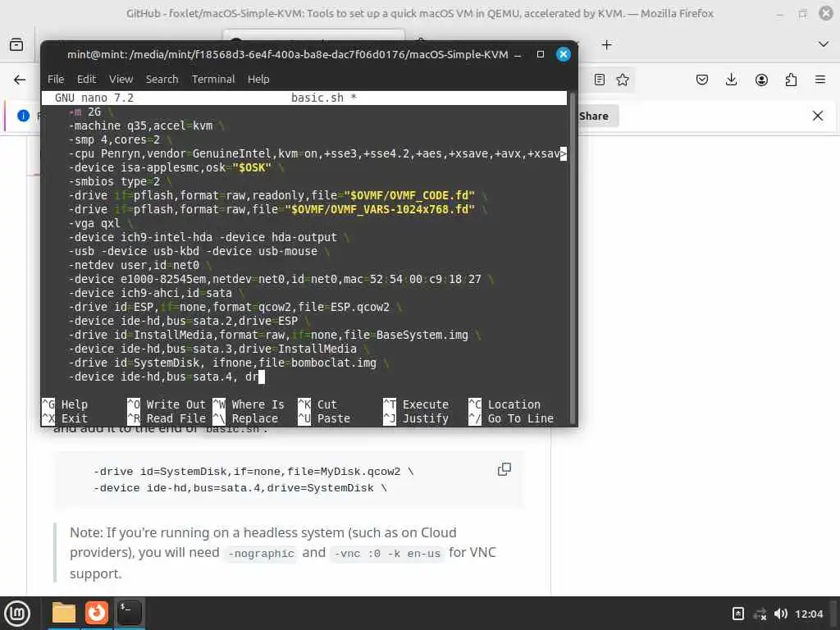Bookmark this page with star
This screenshot has height=630, width=840.
(623, 80)
